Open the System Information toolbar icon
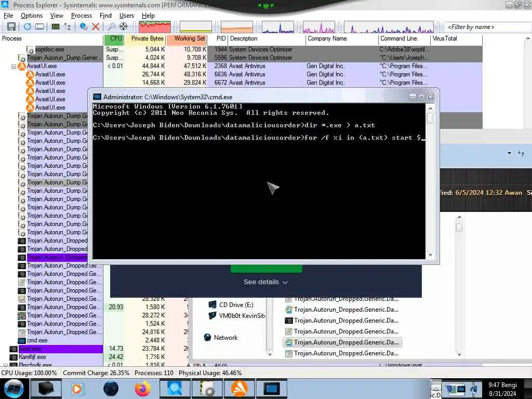532x399 pixels. point(55,26)
